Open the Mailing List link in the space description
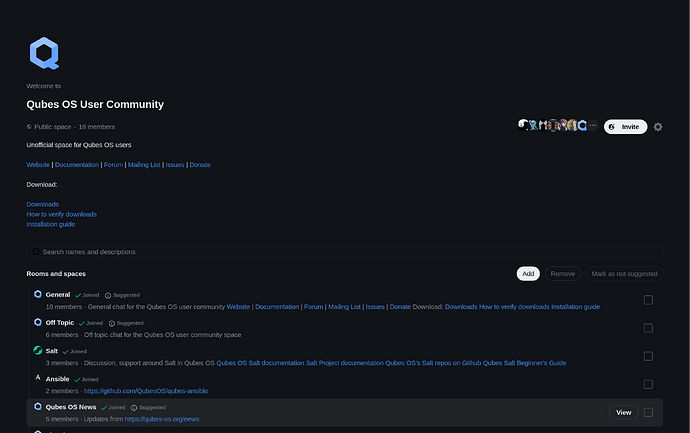The height and width of the screenshot is (433, 690). pyautogui.click(x=144, y=164)
